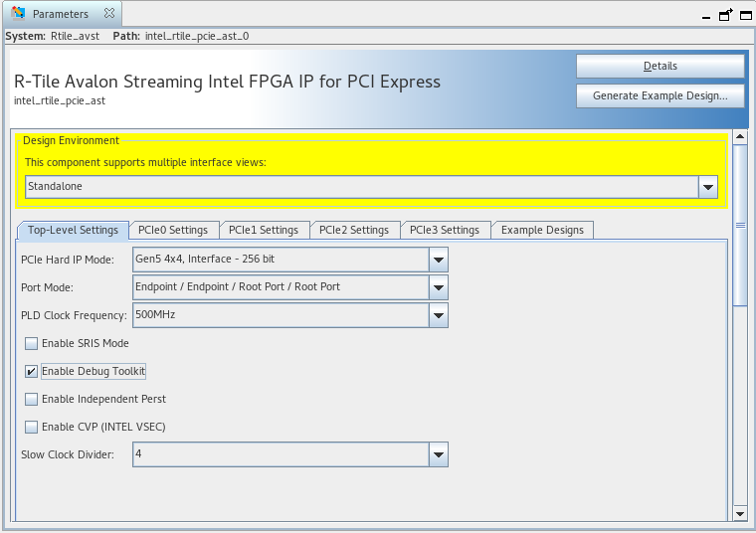Click the Parameters tab icon

pyautogui.click(x=18, y=14)
